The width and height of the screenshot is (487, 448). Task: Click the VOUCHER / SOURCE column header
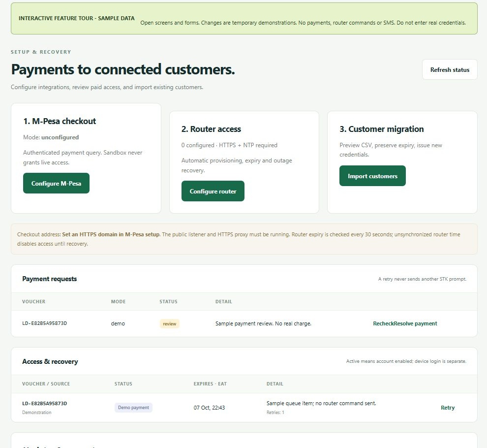[x=46, y=384]
